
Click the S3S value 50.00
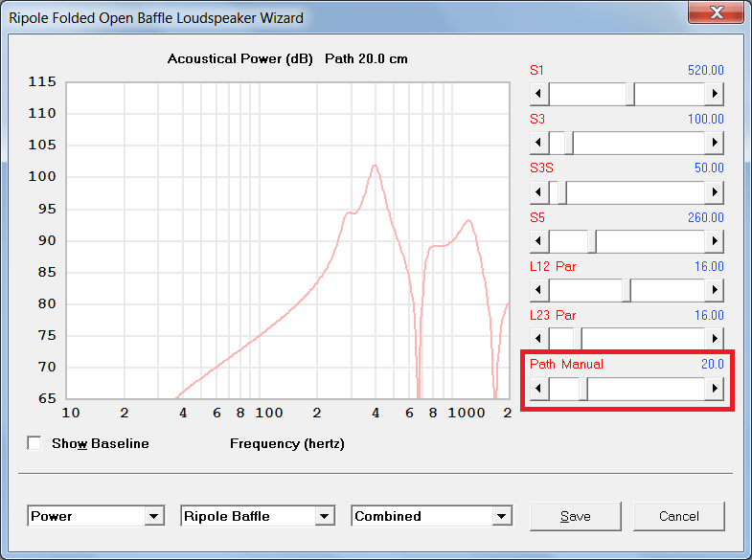tap(709, 168)
